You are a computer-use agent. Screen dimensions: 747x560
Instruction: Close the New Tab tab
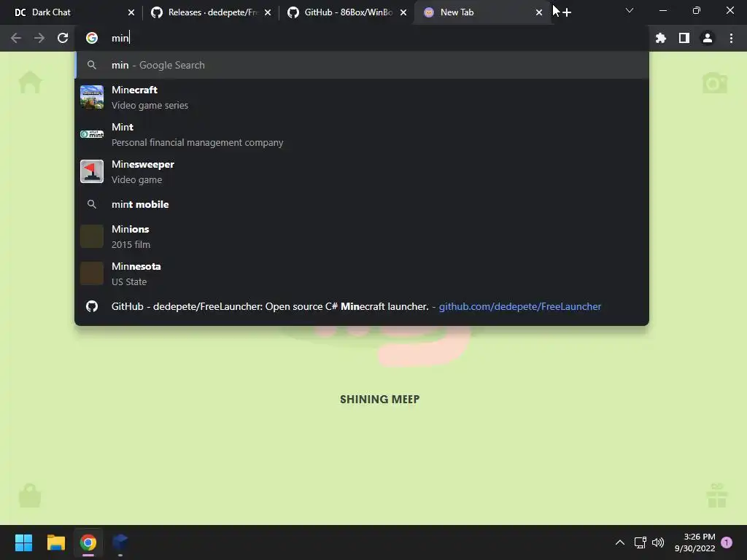pyautogui.click(x=539, y=12)
